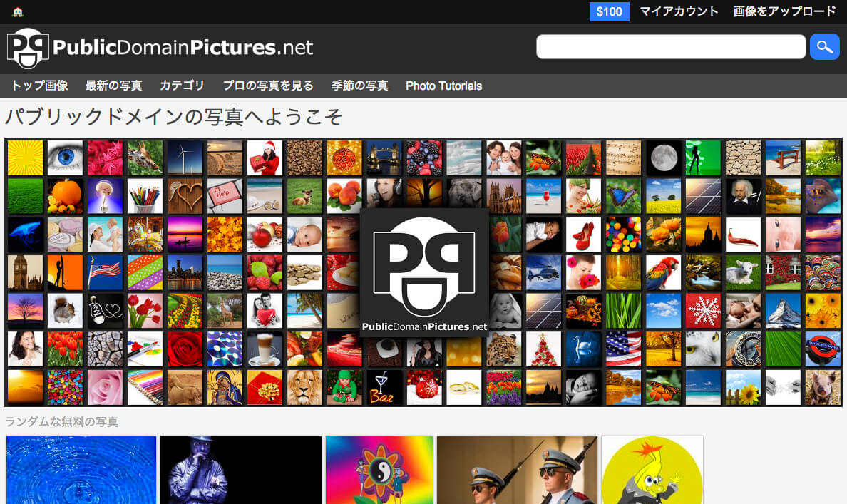This screenshot has height=504, width=847.
Task: Open the white owl thumbnail
Action: point(703,349)
